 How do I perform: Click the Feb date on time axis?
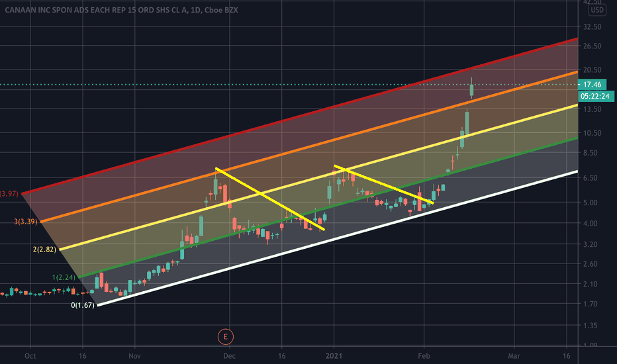click(x=424, y=356)
